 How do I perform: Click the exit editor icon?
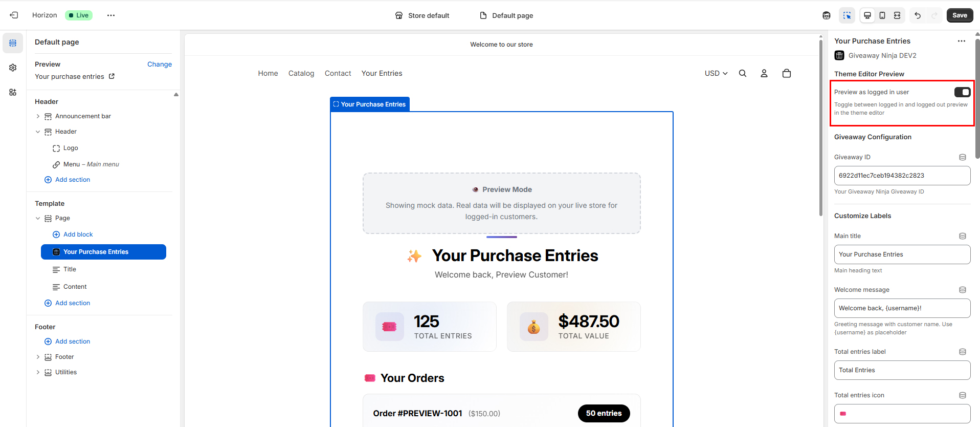pyautogui.click(x=14, y=15)
